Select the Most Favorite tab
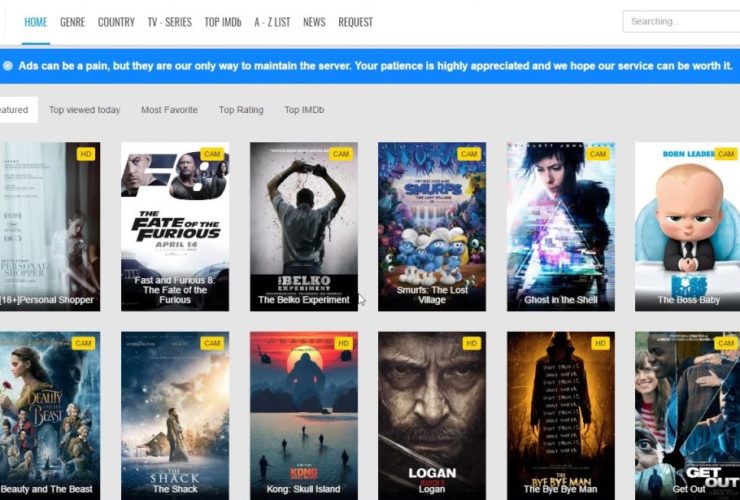This screenshot has height=500, width=740. point(169,110)
